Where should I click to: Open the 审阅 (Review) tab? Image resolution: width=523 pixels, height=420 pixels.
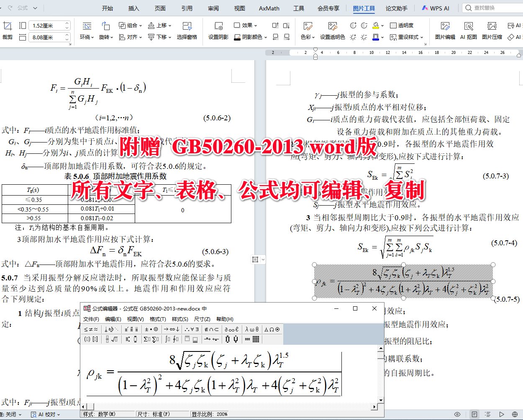point(213,8)
